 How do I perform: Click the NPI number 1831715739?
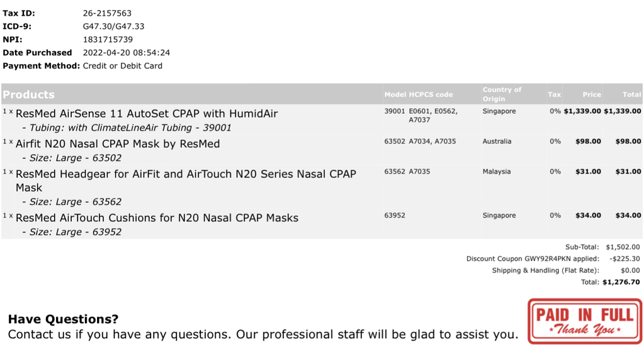click(108, 40)
